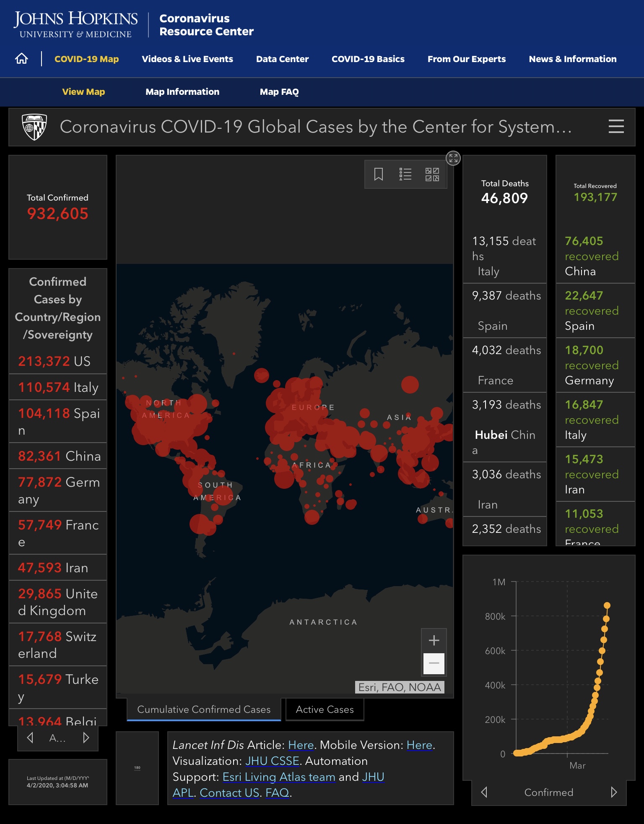This screenshot has height=824, width=644.
Task: Click the topmost data point on the Confirmed chart
Action: (607, 605)
